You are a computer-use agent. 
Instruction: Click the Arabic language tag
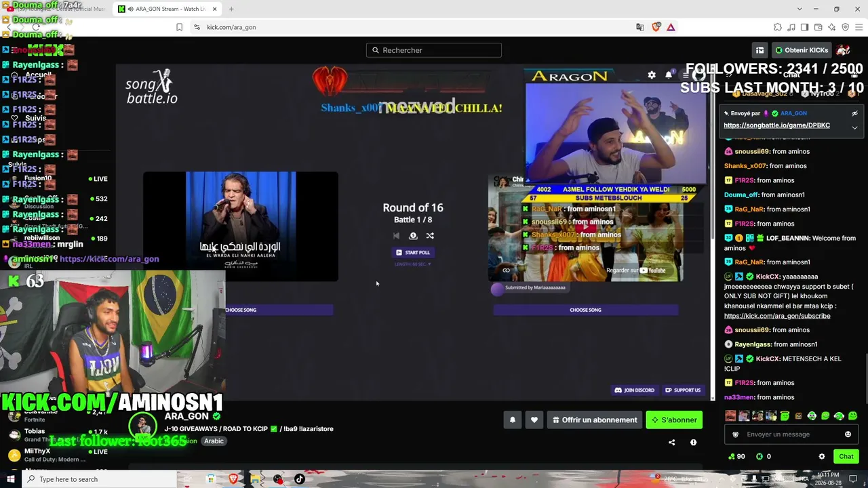[x=214, y=441]
